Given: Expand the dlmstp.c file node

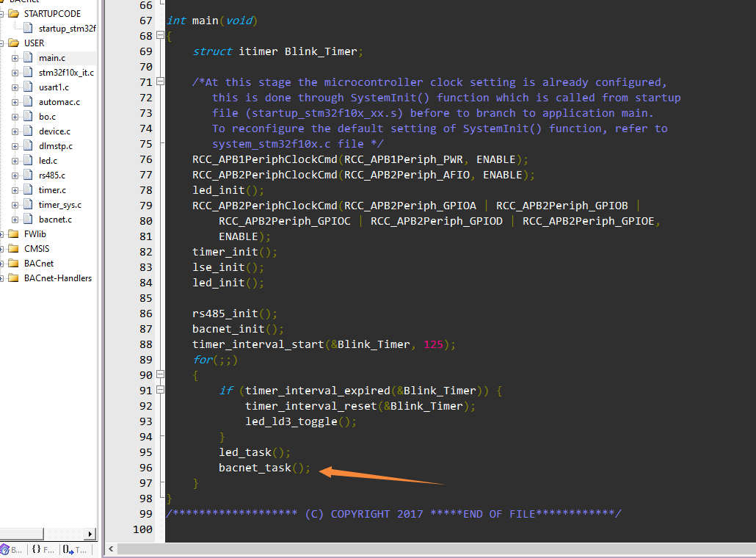Looking at the screenshot, I should [15, 147].
